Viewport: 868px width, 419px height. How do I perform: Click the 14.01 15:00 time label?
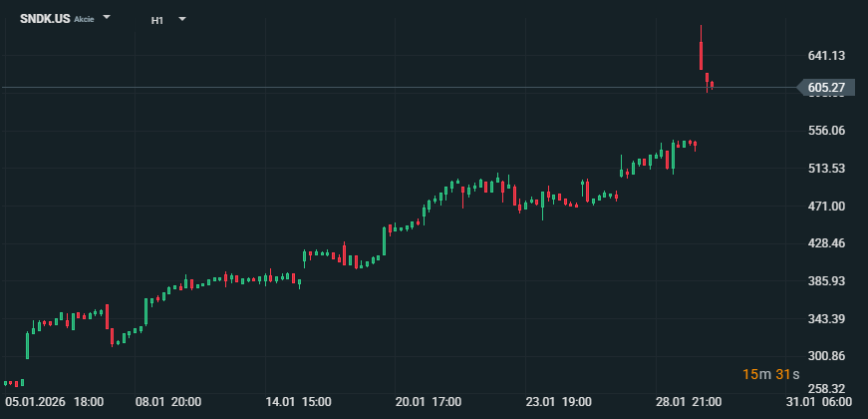coord(299,402)
